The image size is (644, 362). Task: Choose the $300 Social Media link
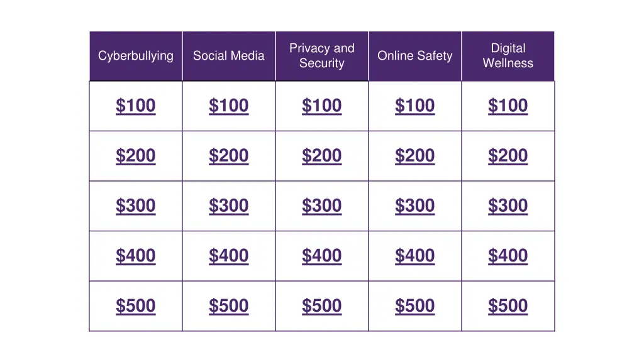(228, 206)
